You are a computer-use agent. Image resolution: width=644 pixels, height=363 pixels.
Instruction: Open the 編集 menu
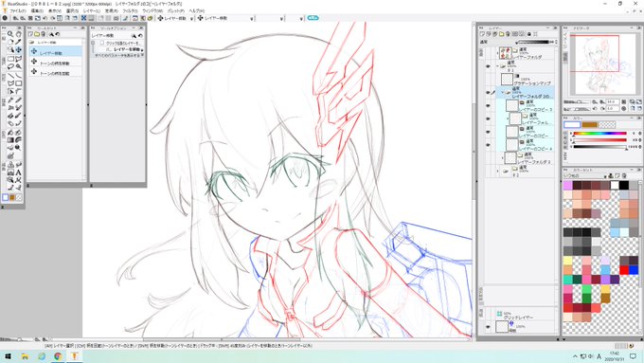[37, 10]
